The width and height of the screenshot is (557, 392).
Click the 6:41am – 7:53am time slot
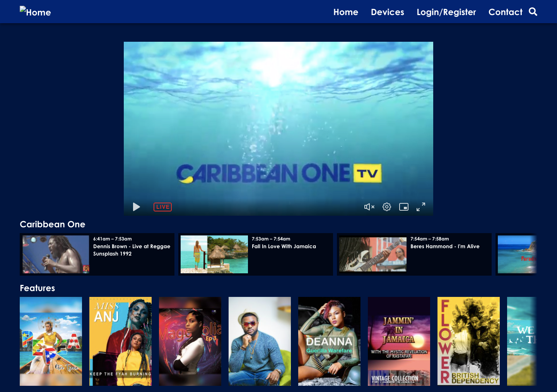(113, 239)
